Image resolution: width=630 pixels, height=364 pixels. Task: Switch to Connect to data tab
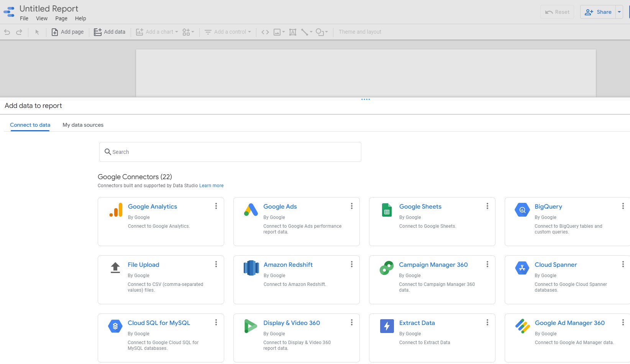(30, 125)
